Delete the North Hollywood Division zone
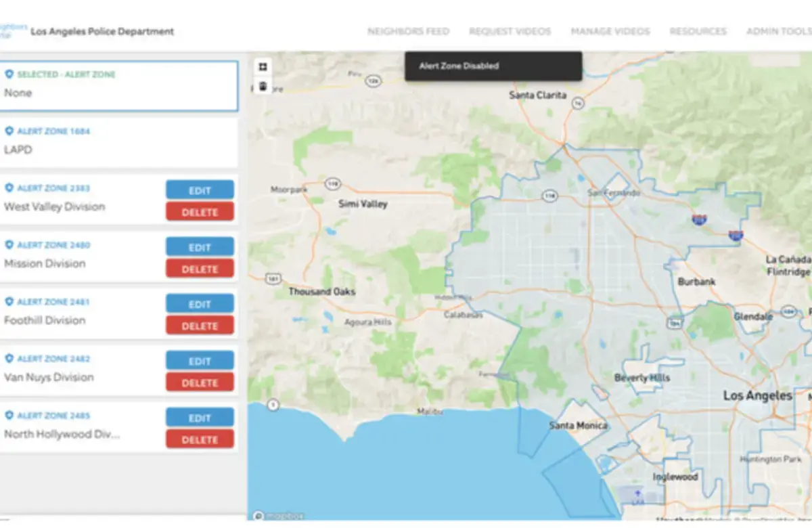Screen dimensions: 812x528 tap(200, 439)
